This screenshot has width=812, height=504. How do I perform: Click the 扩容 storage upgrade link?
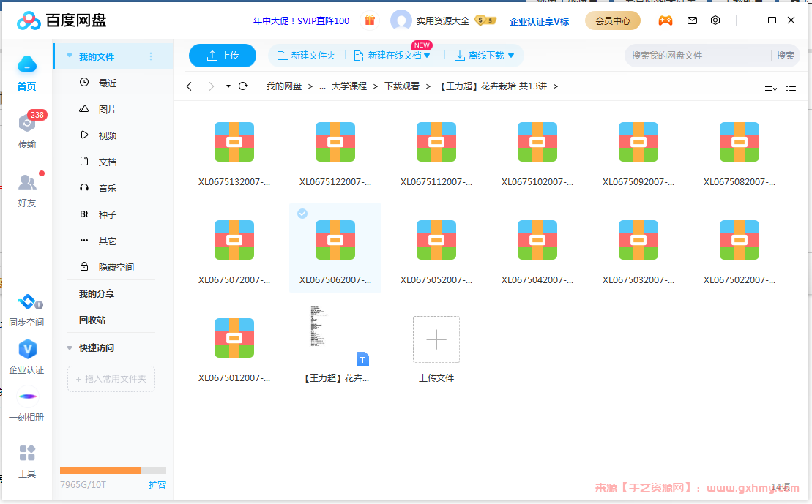coord(157,484)
